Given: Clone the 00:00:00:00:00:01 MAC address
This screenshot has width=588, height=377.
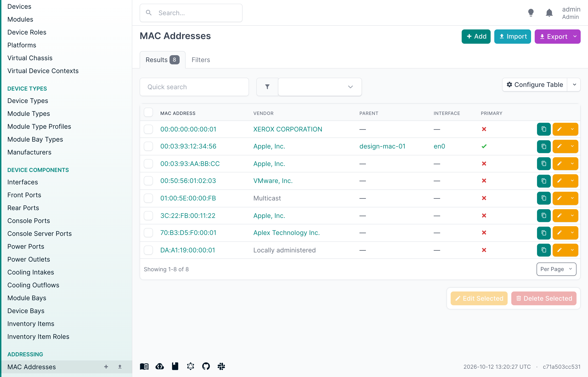Looking at the screenshot, I should [543, 129].
